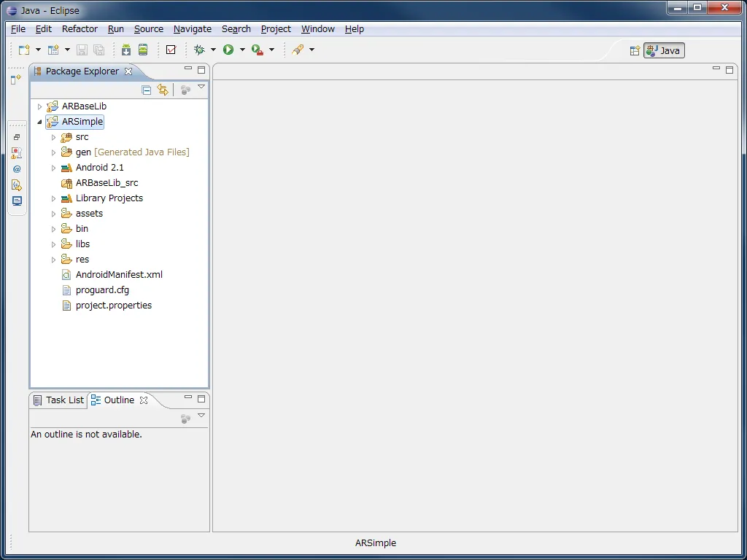Image resolution: width=747 pixels, height=560 pixels.
Task: Click the lint check toolbar icon
Action: [x=171, y=50]
